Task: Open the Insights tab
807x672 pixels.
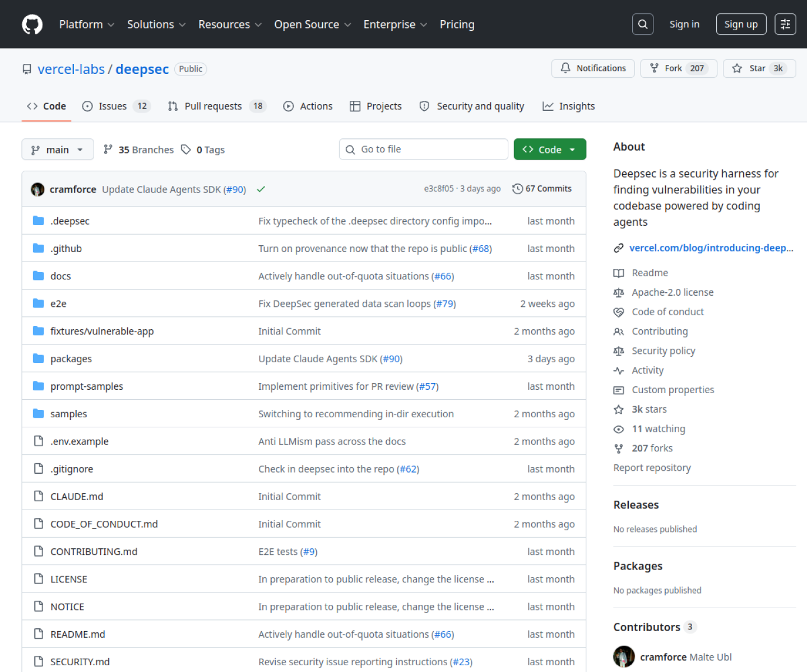Action: tap(569, 106)
